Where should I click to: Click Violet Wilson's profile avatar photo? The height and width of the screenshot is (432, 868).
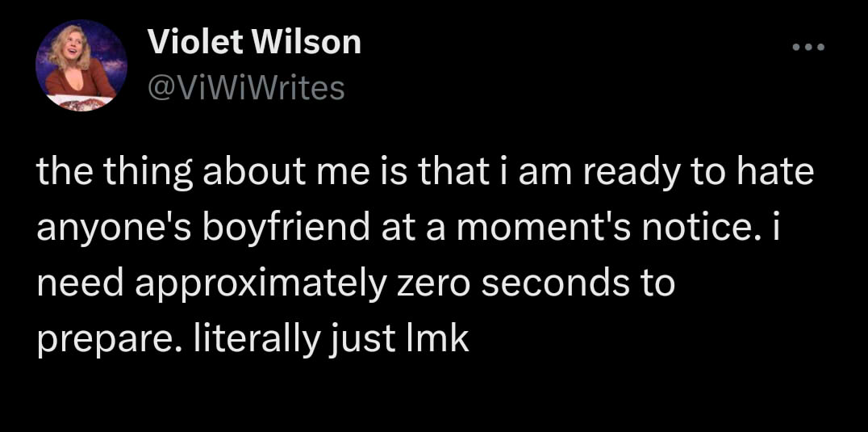81,66
